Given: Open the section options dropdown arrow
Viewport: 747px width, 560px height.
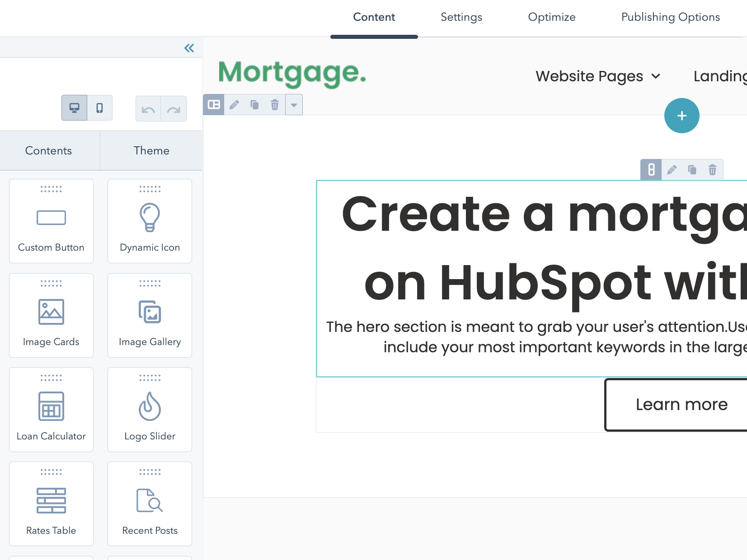Looking at the screenshot, I should point(294,104).
